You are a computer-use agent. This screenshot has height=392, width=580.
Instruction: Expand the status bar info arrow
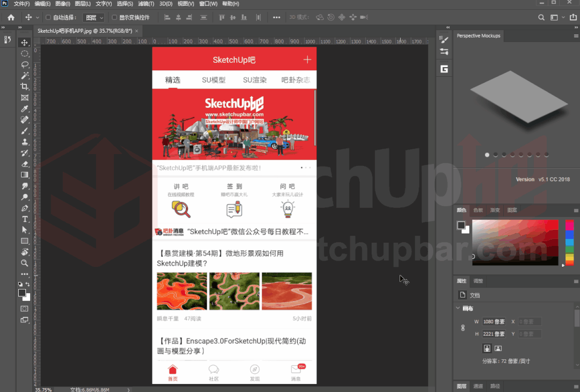pyautogui.click(x=128, y=390)
